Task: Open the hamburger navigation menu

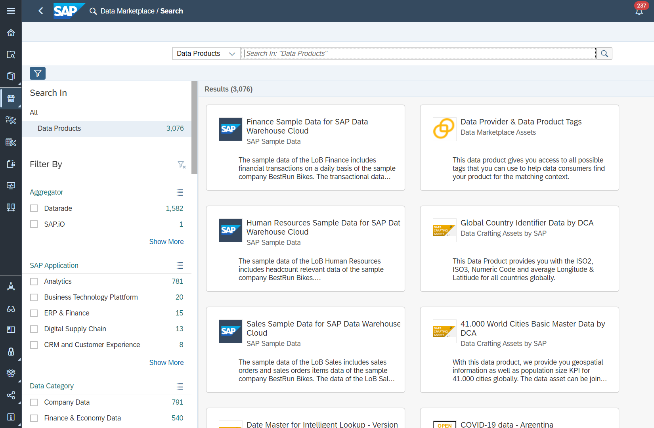Action: point(11,11)
